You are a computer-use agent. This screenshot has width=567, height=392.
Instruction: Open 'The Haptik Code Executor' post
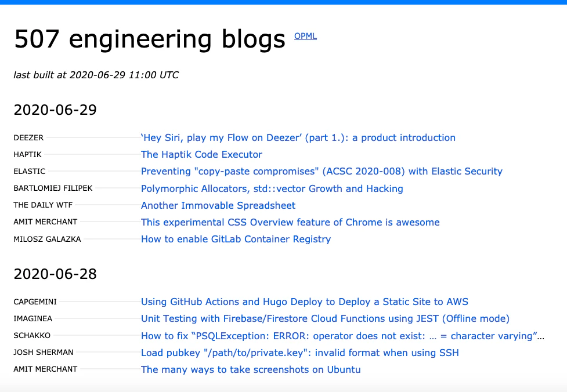click(x=201, y=154)
